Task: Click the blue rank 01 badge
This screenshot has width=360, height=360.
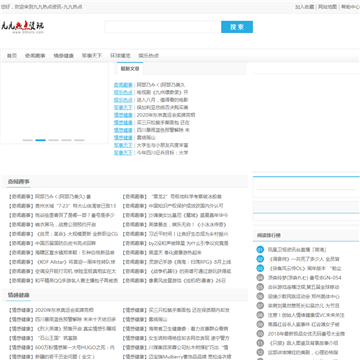Action: click(260, 249)
